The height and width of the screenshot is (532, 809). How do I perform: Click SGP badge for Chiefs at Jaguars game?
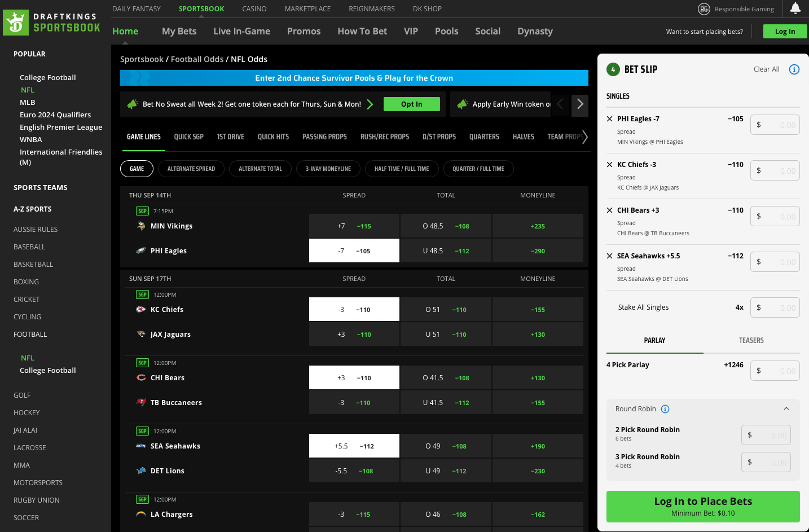point(142,294)
